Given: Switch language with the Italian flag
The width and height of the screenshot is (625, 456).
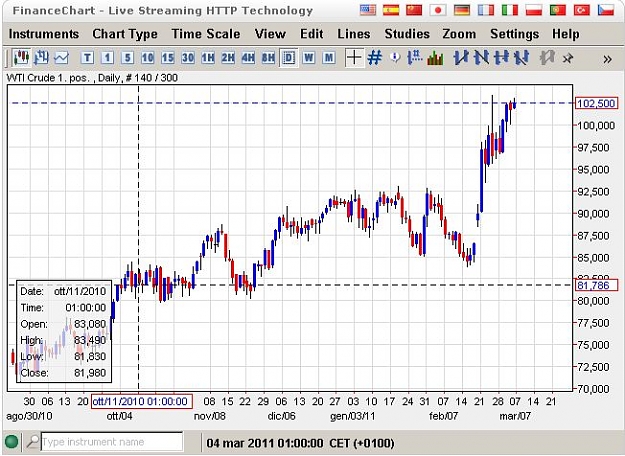Looking at the screenshot, I should [x=510, y=10].
